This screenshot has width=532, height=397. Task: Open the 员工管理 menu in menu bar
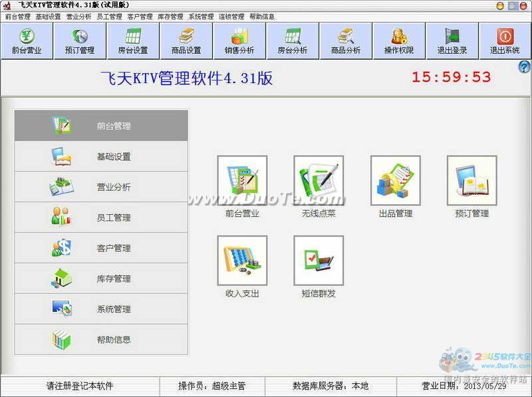pos(109,17)
